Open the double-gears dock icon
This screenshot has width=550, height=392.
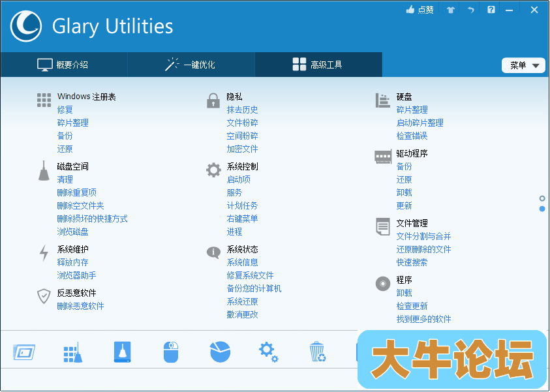click(x=268, y=352)
